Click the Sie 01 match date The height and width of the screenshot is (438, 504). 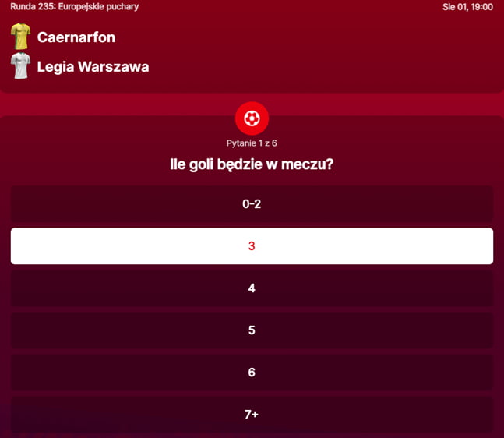[x=453, y=7]
